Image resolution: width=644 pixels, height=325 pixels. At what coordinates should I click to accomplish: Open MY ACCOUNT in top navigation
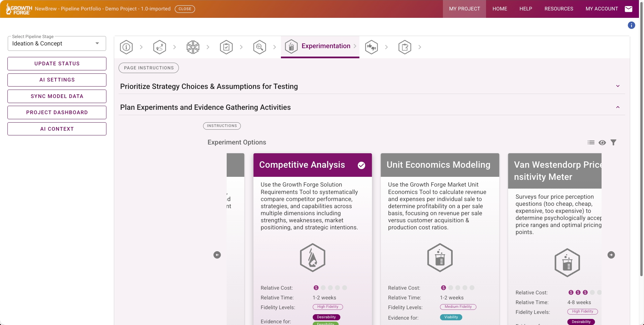[x=602, y=9]
